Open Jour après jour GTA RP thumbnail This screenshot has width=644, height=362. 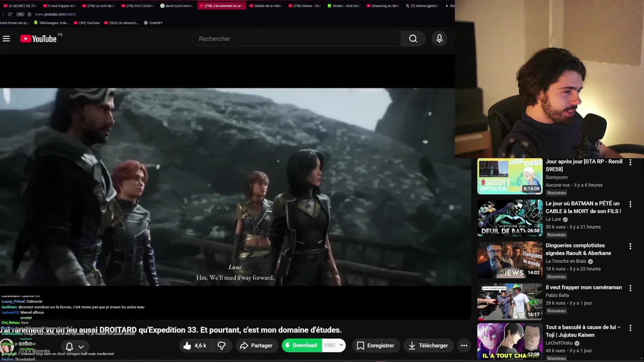pos(510,176)
